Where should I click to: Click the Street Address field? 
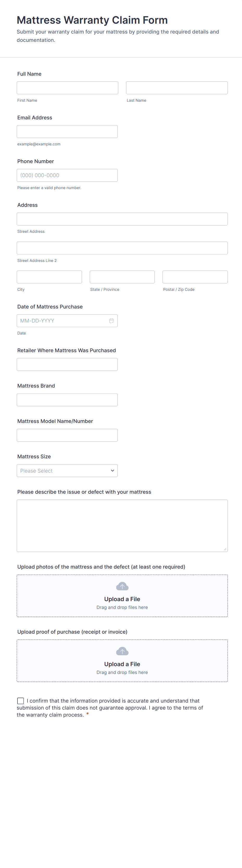pos(122,219)
